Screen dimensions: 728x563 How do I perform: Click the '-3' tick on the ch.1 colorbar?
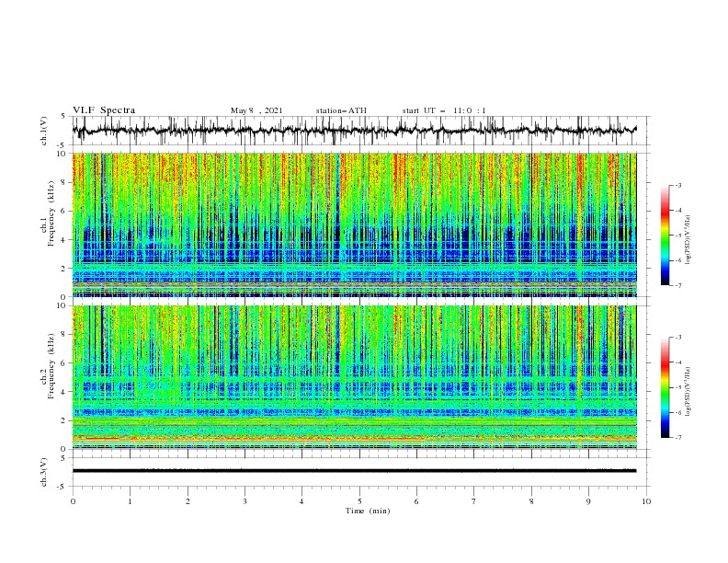[678, 185]
